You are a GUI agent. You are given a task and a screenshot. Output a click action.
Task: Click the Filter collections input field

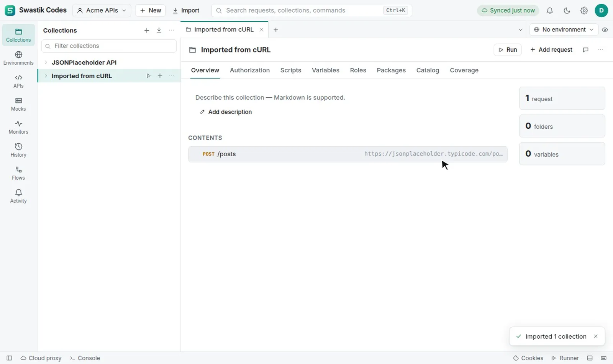(109, 46)
